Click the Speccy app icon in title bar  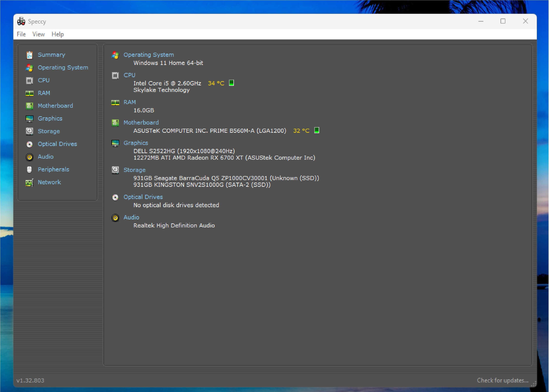click(21, 21)
